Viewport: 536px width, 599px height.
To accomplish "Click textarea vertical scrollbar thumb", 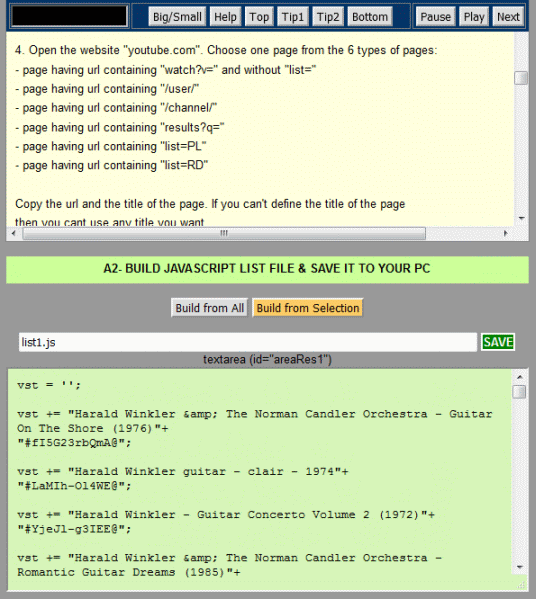I will point(520,392).
